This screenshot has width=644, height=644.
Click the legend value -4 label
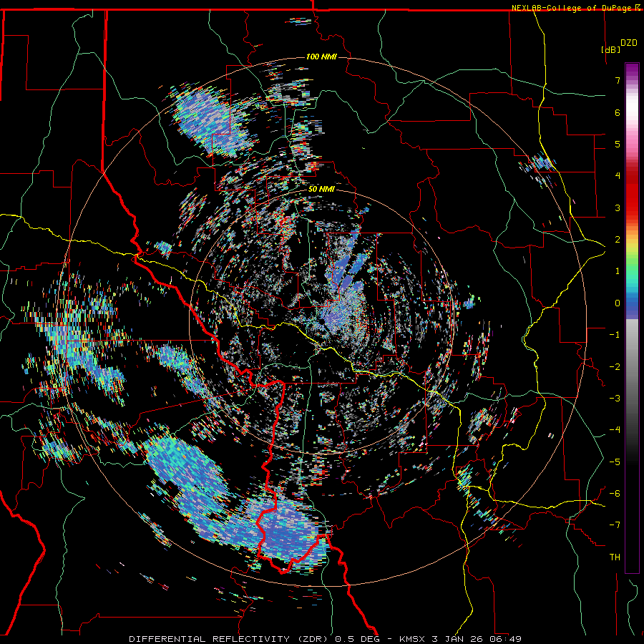(615, 430)
